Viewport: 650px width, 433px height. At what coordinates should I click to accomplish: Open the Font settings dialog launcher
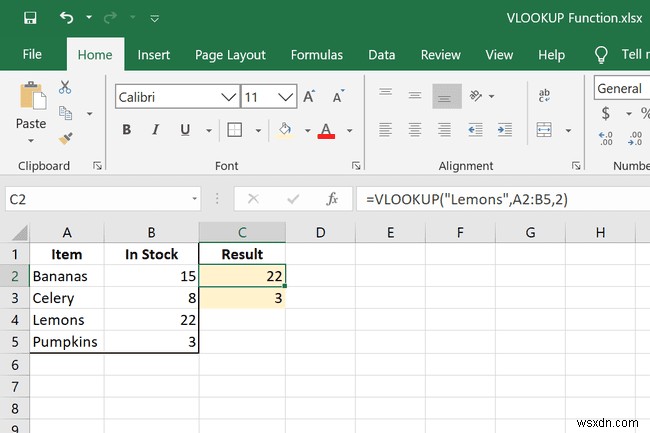point(356,166)
